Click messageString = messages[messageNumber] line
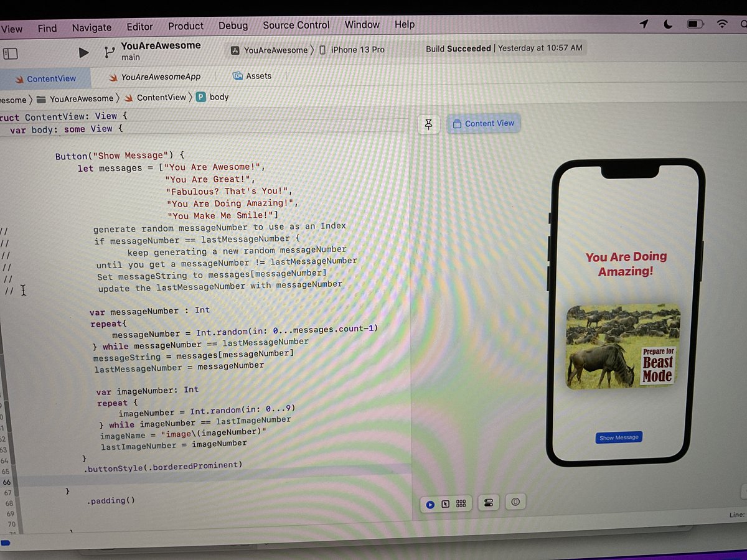747x560 pixels. tap(193, 355)
